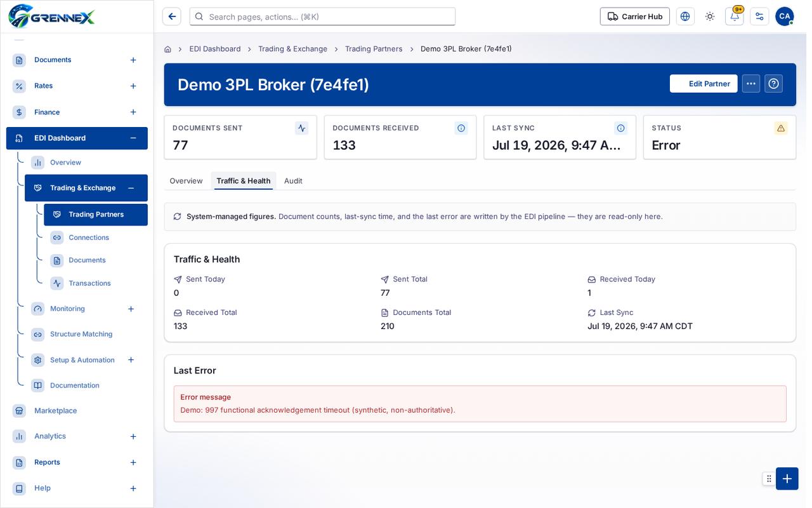This screenshot has width=812, height=508.
Task: Expand the Setup & Automation submenu
Action: click(x=131, y=360)
